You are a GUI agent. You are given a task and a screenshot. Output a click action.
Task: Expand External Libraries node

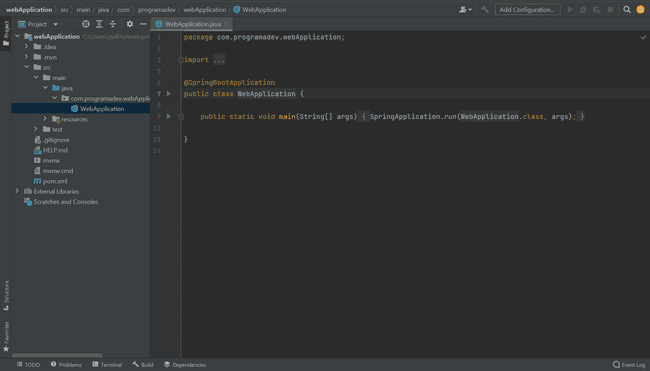[x=17, y=191]
